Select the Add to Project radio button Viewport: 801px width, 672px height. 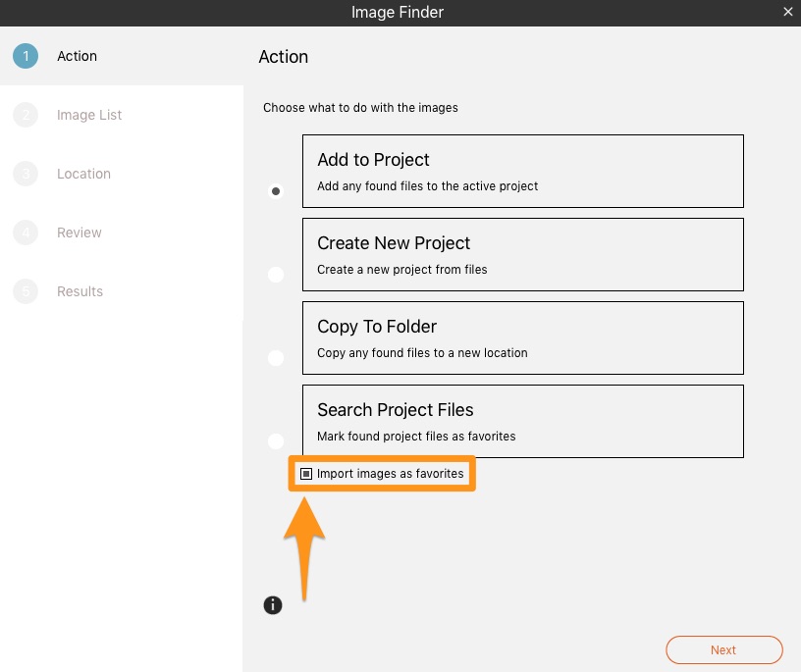pyautogui.click(x=276, y=191)
